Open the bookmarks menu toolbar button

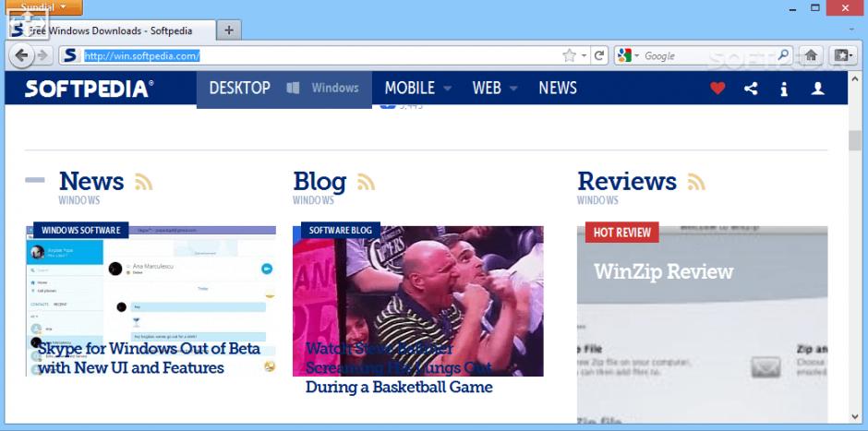click(843, 55)
